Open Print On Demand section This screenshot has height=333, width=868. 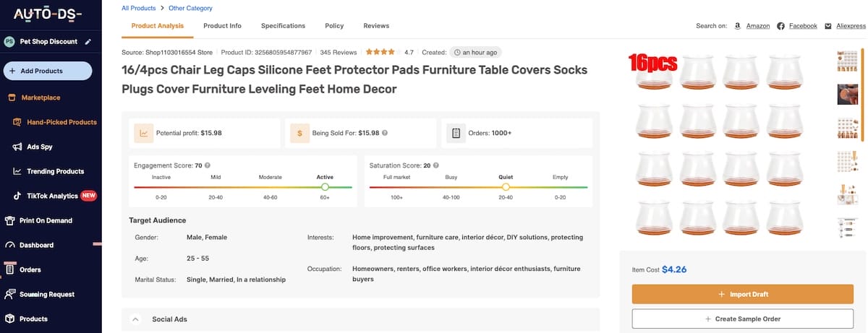tap(45, 220)
